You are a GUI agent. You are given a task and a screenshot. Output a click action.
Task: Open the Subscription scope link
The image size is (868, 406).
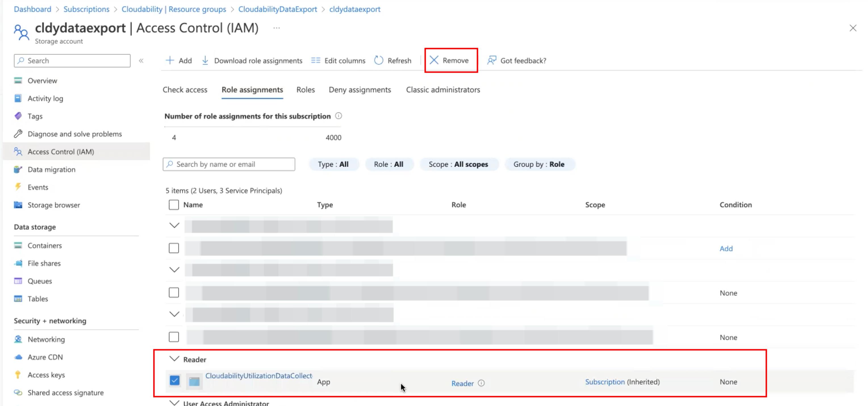pyautogui.click(x=605, y=382)
